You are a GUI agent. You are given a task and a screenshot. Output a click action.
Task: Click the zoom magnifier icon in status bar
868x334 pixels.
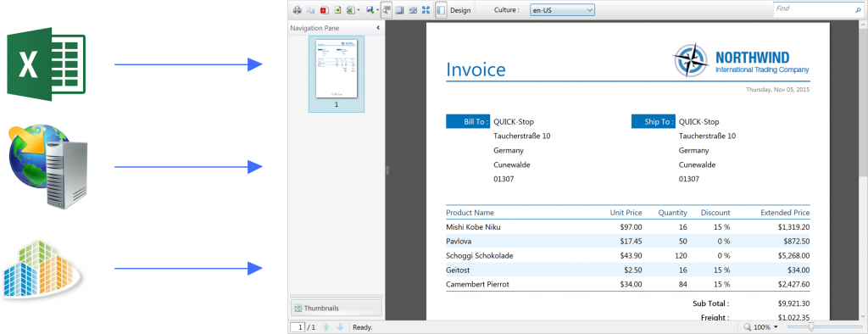(x=748, y=327)
